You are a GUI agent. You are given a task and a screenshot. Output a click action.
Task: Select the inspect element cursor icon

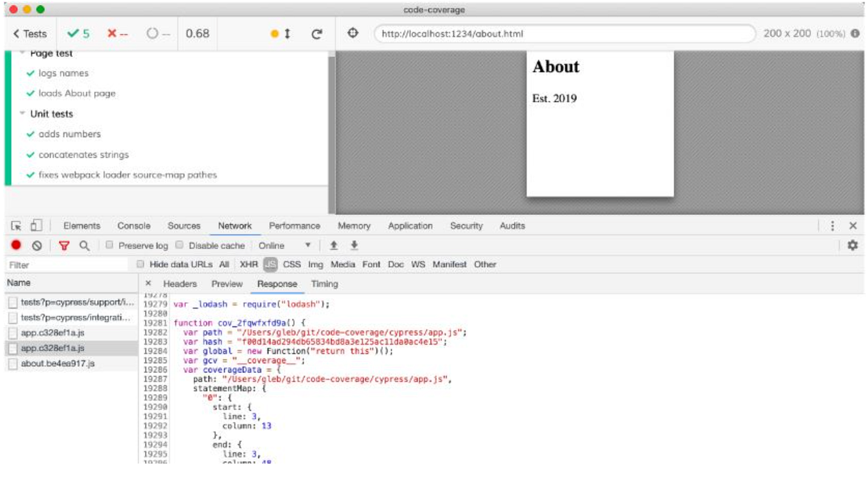[x=17, y=225]
